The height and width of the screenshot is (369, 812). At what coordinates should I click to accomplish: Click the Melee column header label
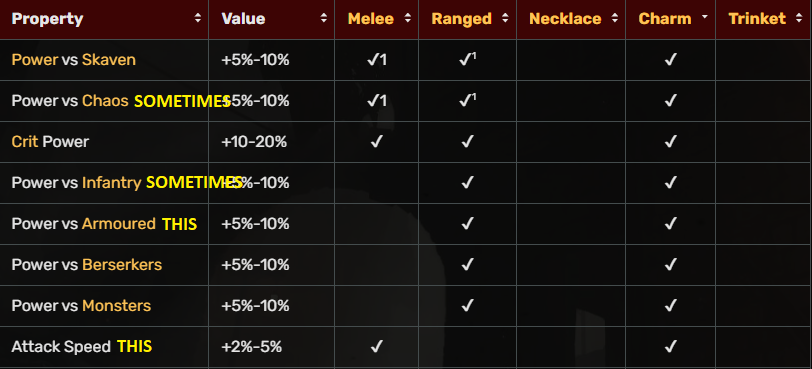pyautogui.click(x=371, y=19)
